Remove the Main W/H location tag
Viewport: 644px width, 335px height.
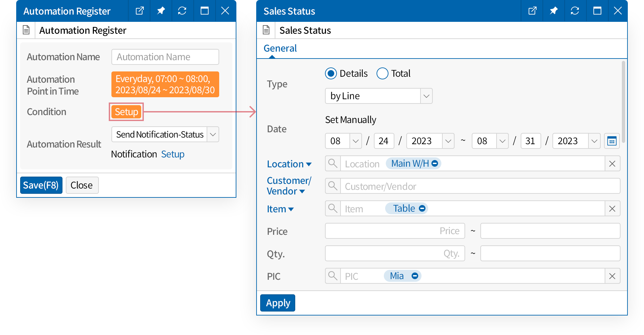(435, 163)
